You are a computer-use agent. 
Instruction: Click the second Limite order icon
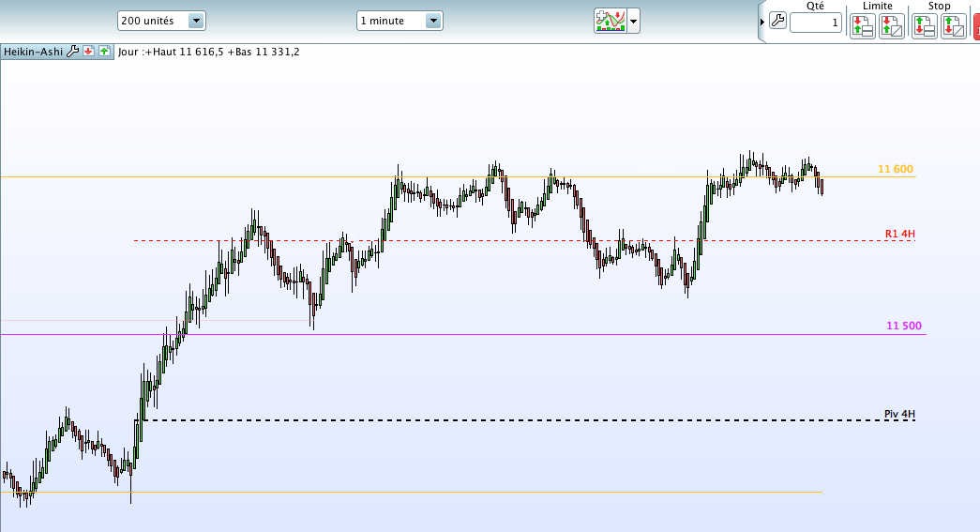[891, 26]
